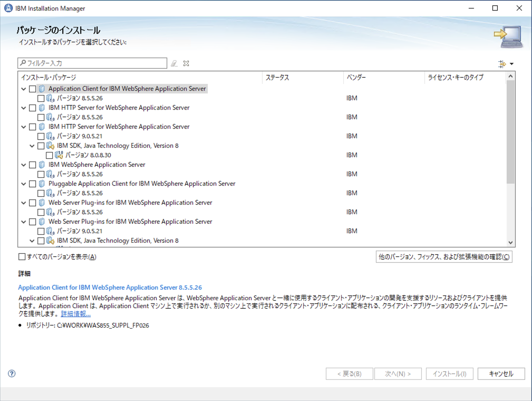
Task: Collapse the first IBM HTTP Server node
Action: click(23, 108)
